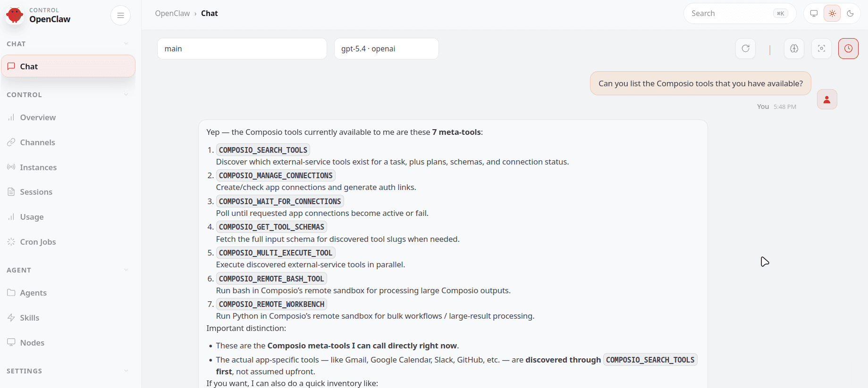Viewport: 868px width, 388px height.
Task: Go to Channels in sidebar
Action: pyautogui.click(x=68, y=142)
